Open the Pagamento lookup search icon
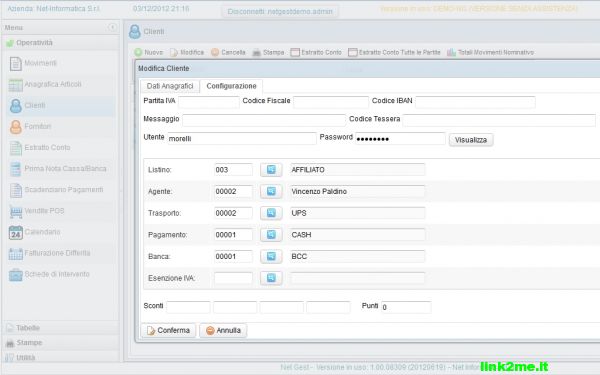The image size is (600, 375). 271,235
